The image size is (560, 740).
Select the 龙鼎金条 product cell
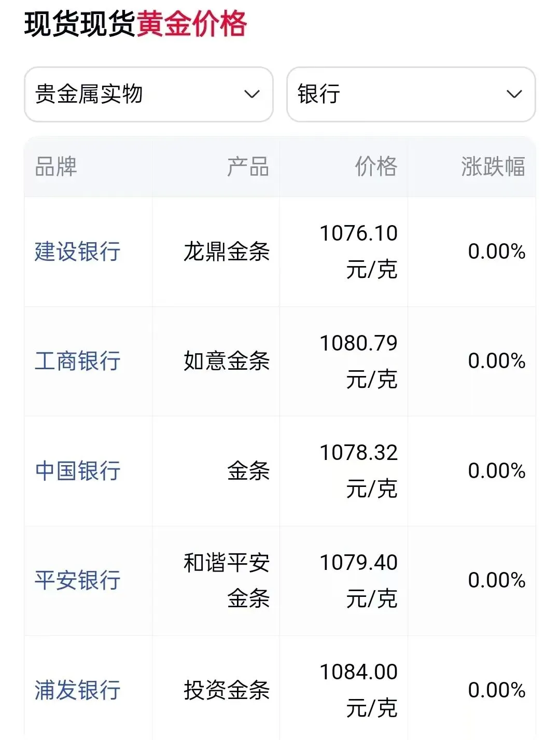point(227,252)
